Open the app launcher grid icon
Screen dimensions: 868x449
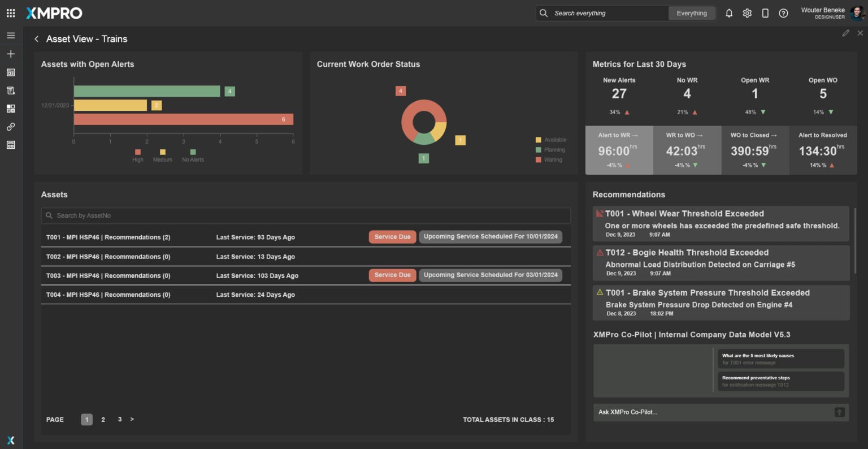pos(11,13)
